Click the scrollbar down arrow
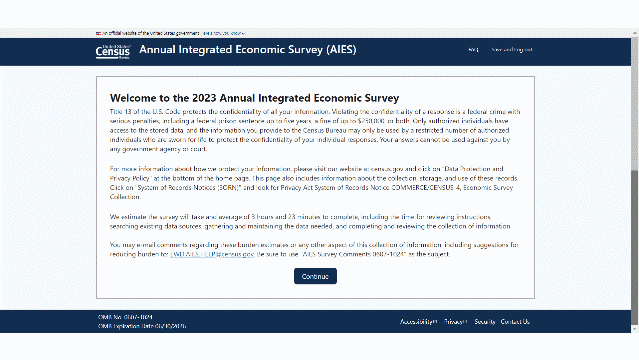This screenshot has height=360, width=639. [x=635, y=329]
